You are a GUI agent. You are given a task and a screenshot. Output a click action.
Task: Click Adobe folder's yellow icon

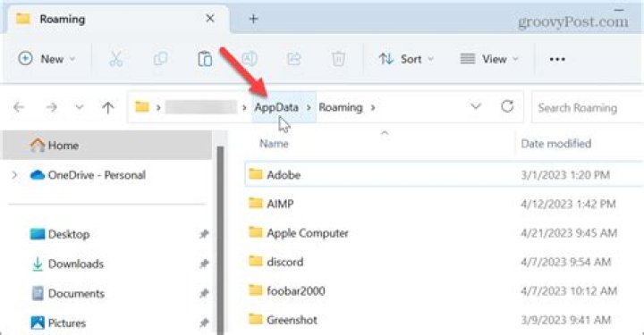coord(256,174)
